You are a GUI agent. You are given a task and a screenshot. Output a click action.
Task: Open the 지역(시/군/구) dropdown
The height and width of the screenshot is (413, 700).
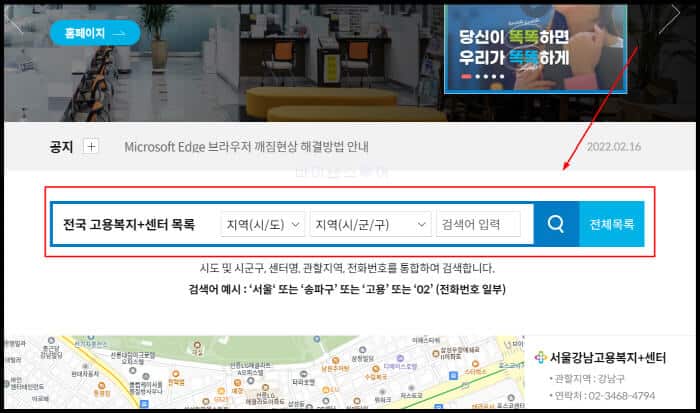pyautogui.click(x=371, y=224)
